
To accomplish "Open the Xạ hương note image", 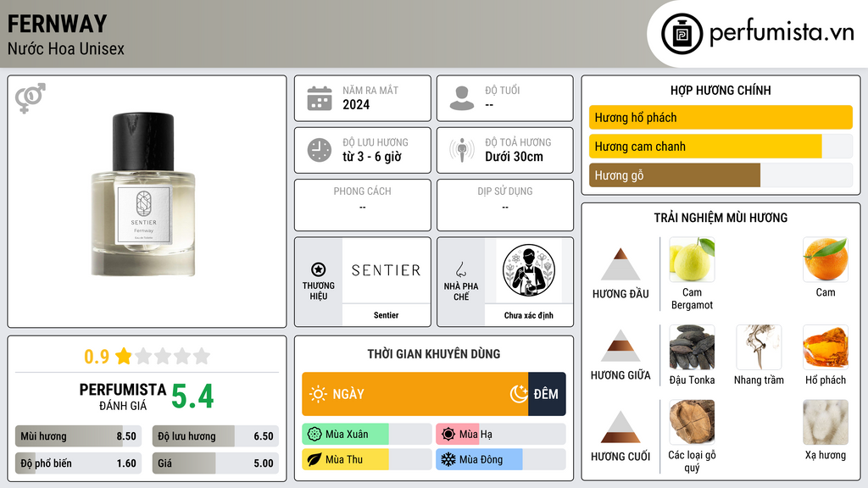I will coord(826,422).
